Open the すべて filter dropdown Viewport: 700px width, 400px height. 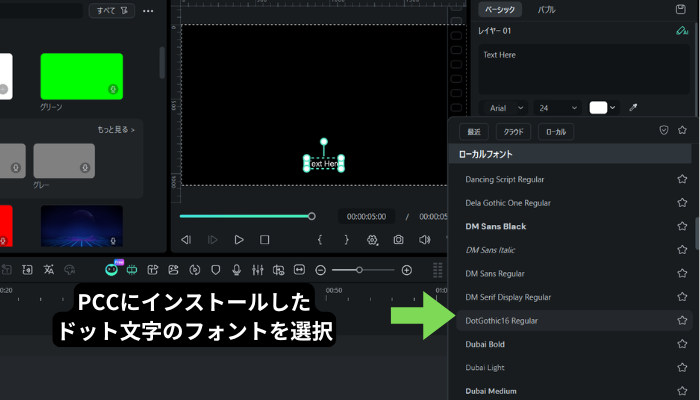[x=112, y=11]
